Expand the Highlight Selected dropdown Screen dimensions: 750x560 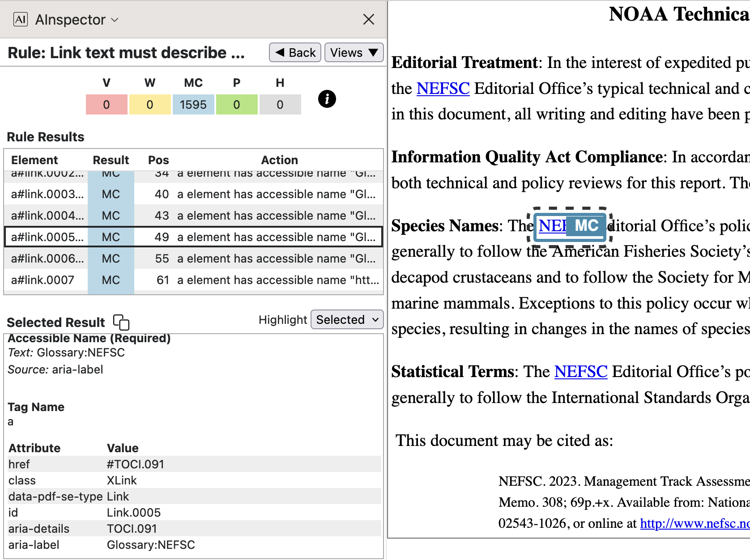(347, 320)
